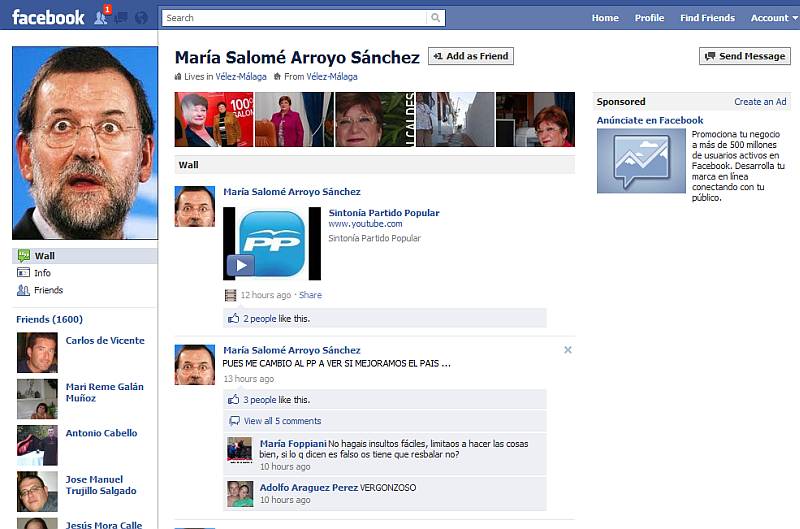
Task: Click the 2 people link under video post
Action: tap(260, 318)
